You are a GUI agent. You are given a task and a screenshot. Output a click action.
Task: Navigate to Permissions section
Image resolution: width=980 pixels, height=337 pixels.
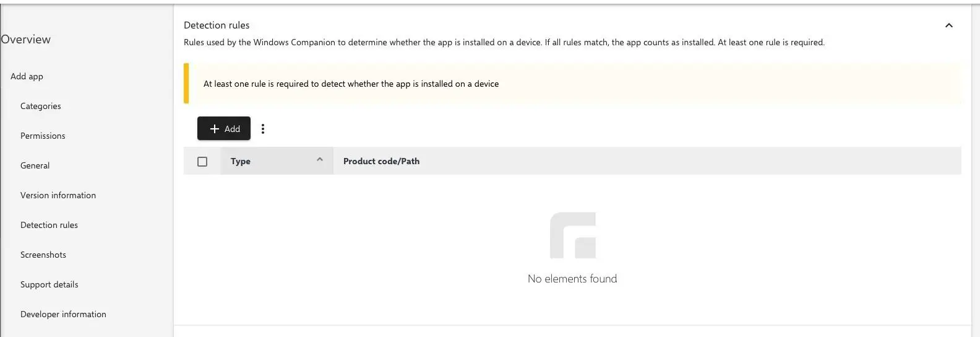click(43, 136)
